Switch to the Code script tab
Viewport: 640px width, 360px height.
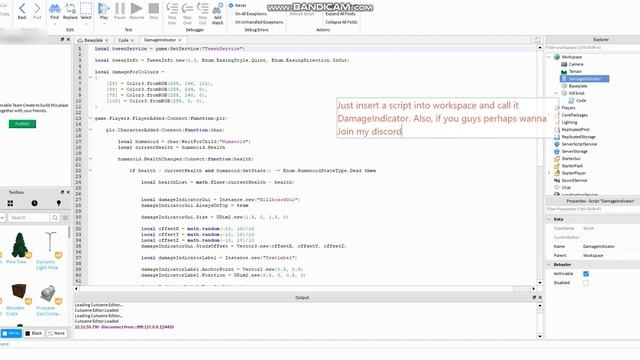pos(123,40)
